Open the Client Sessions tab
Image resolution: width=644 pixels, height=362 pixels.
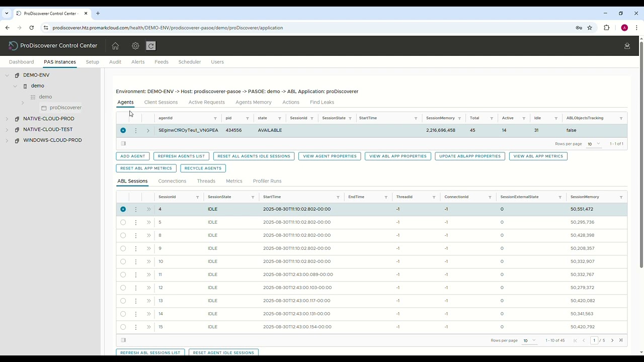(x=161, y=102)
